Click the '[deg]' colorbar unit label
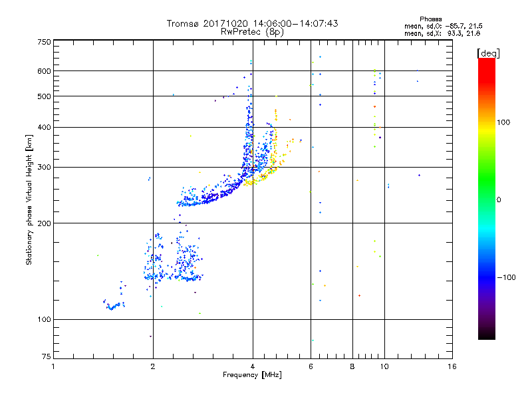 488,53
